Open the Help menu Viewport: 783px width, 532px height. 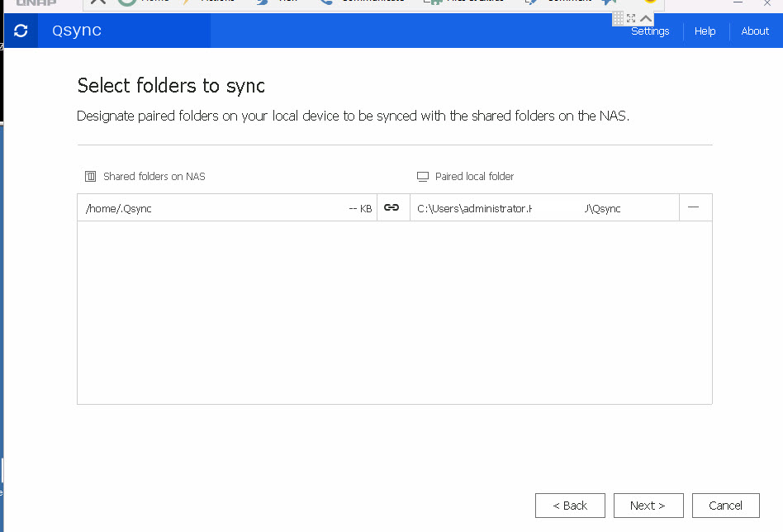[x=705, y=31]
